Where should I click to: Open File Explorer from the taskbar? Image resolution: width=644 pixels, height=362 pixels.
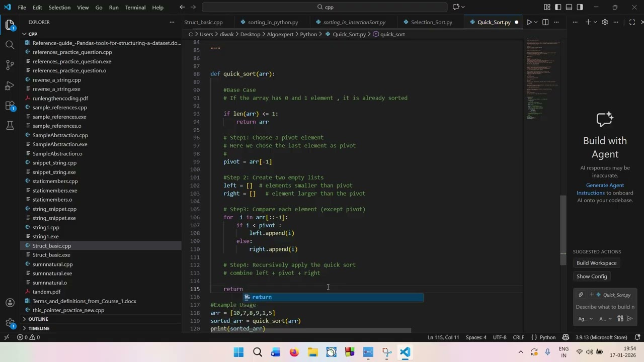coord(312,352)
